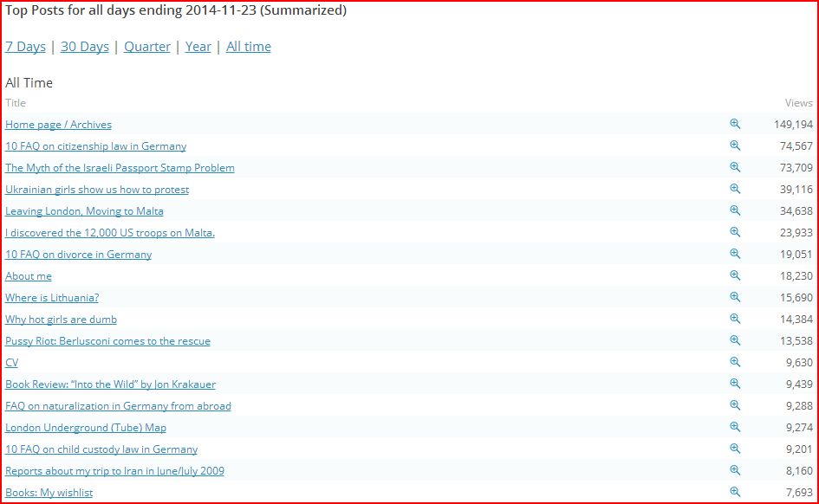Open magnifier icon for CV row
Viewport: 819px width, 504px height.
tap(735, 363)
